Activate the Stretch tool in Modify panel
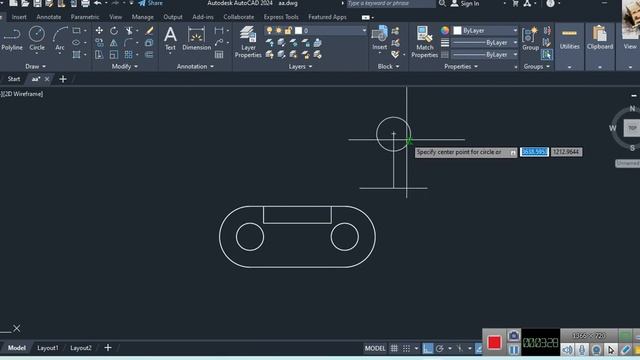Viewport: 640px width, 360px height. point(99,55)
